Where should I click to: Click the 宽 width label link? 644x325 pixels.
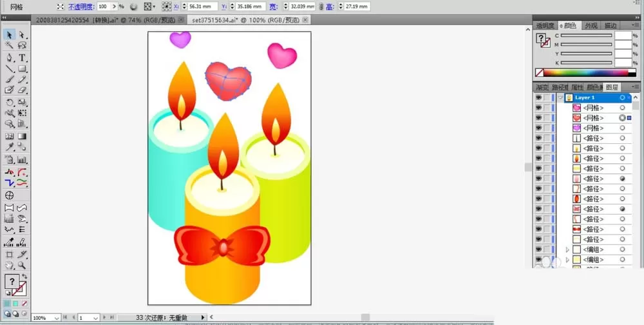coord(273,6)
